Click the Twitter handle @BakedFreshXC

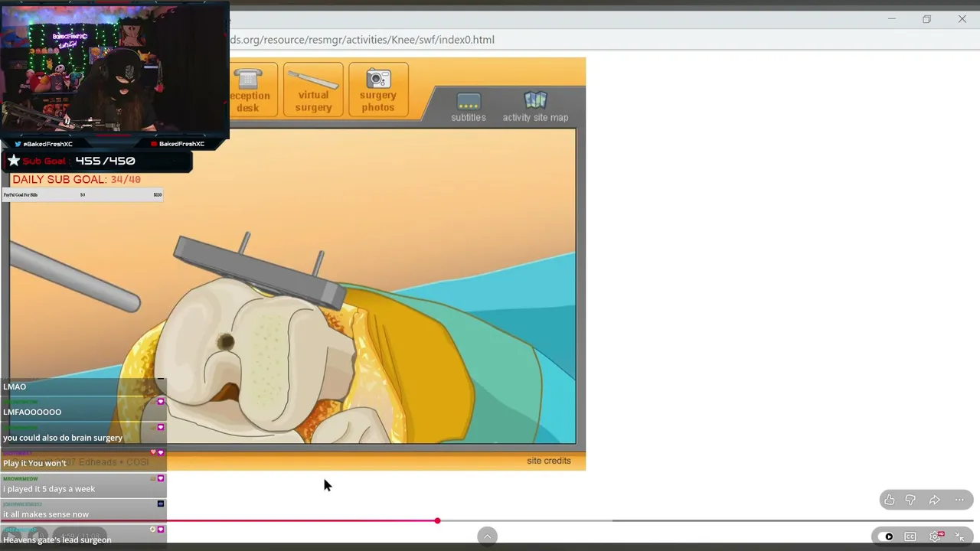pos(47,144)
